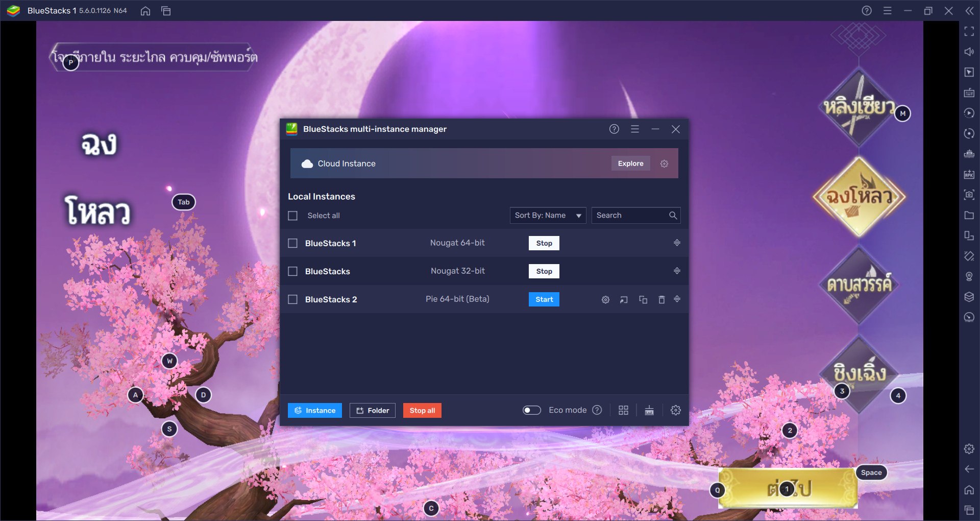This screenshot has height=521, width=980.
Task: Open the Sort By: Name dropdown
Action: 548,216
